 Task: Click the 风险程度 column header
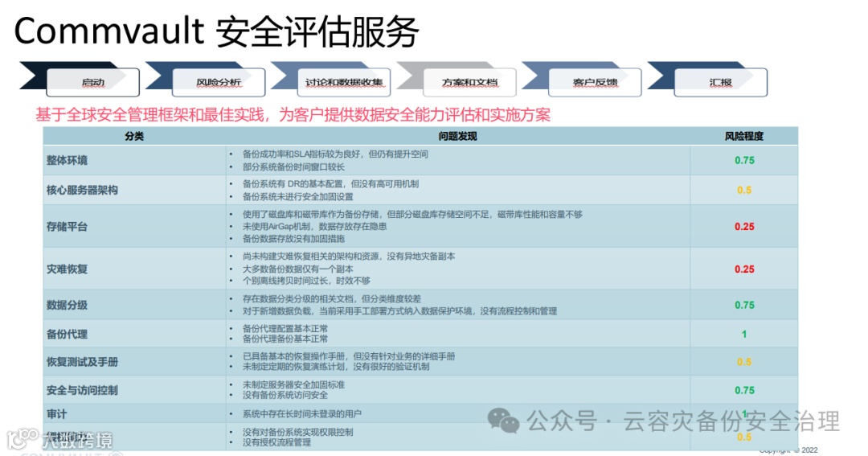(x=744, y=136)
